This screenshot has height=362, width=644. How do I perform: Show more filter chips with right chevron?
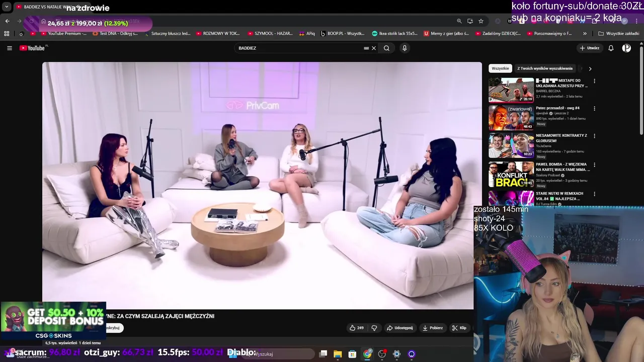(x=590, y=68)
